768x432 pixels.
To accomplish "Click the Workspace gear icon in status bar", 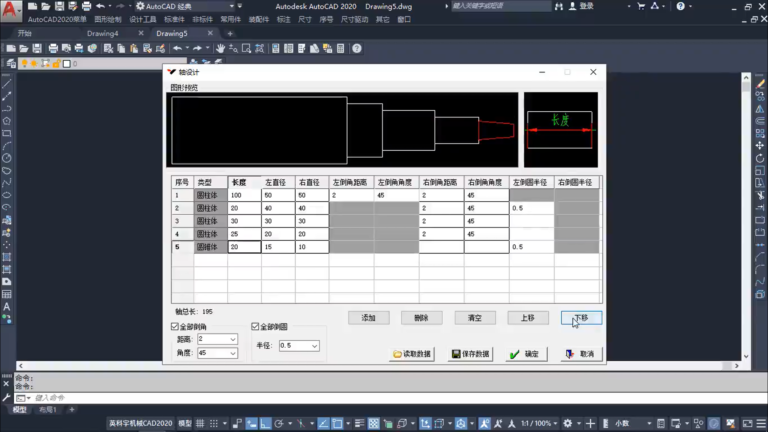I will coord(568,423).
